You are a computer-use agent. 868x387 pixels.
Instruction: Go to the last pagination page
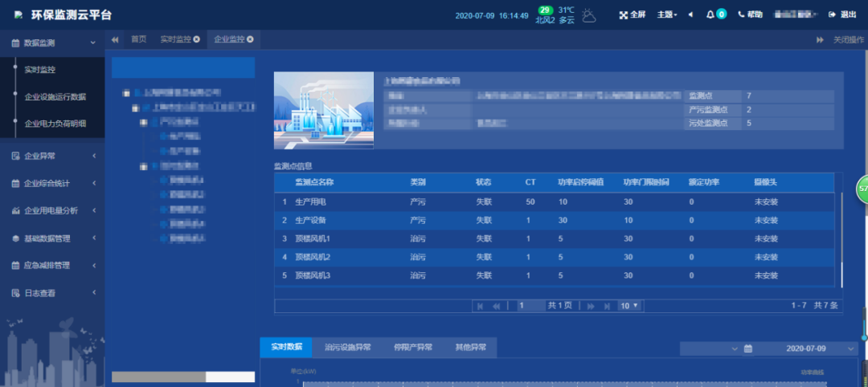click(606, 306)
